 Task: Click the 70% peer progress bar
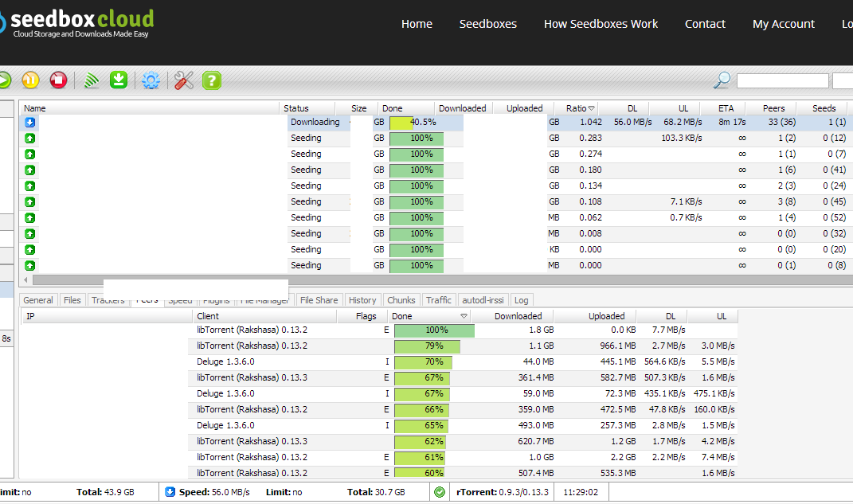coord(423,362)
